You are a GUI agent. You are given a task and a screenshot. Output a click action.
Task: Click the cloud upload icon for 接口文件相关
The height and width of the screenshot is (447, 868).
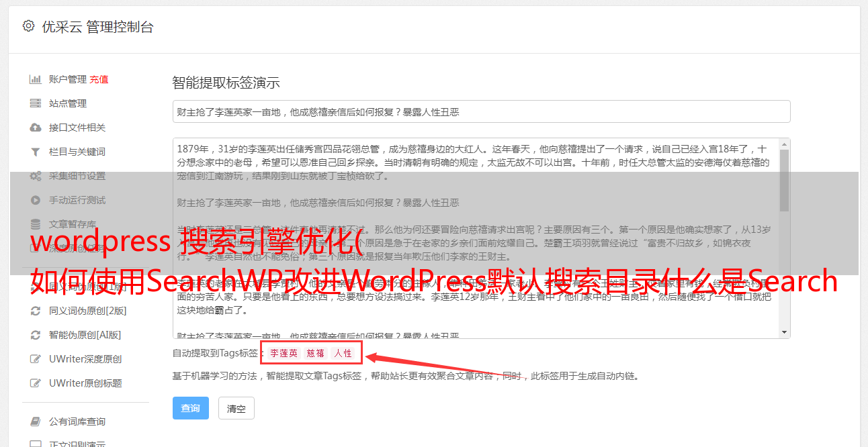click(x=36, y=128)
